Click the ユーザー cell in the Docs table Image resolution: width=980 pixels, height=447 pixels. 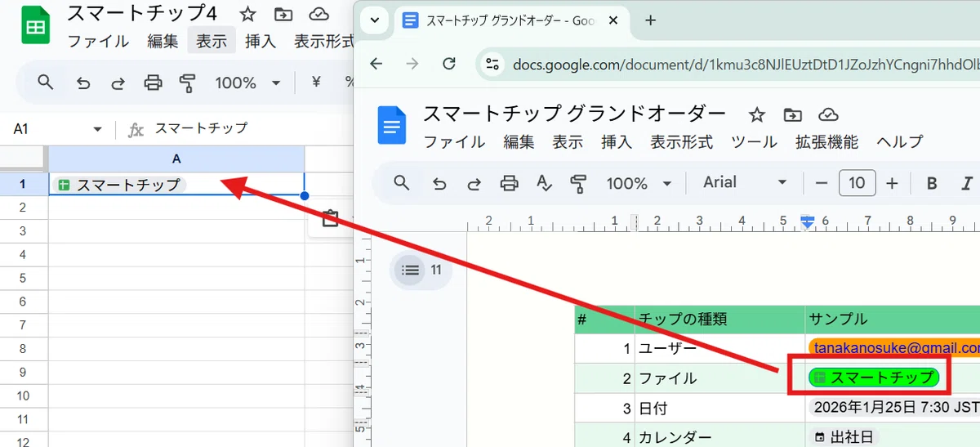point(719,348)
